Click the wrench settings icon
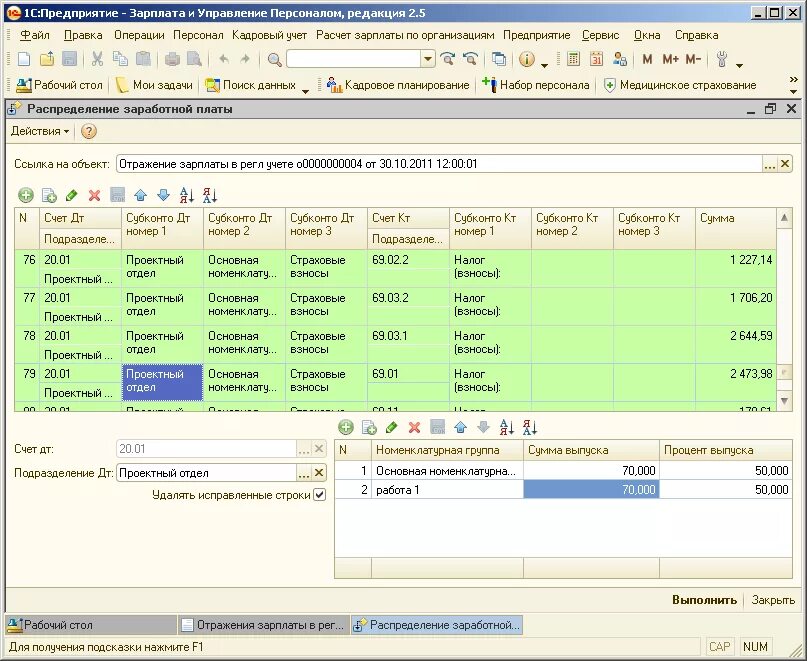 click(x=722, y=59)
